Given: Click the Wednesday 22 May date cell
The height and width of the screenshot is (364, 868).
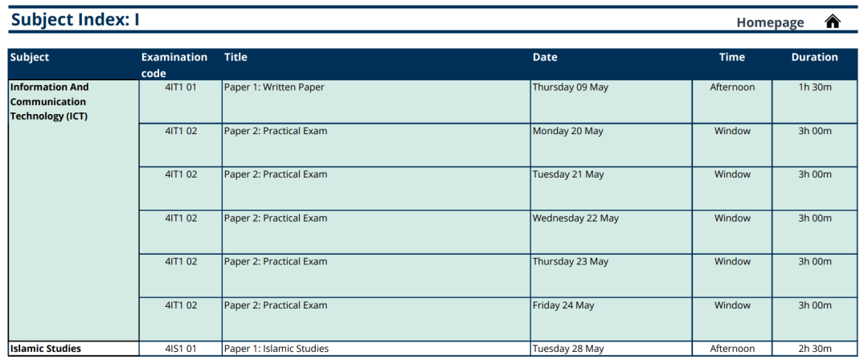Looking at the screenshot, I should pyautogui.click(x=611, y=232).
